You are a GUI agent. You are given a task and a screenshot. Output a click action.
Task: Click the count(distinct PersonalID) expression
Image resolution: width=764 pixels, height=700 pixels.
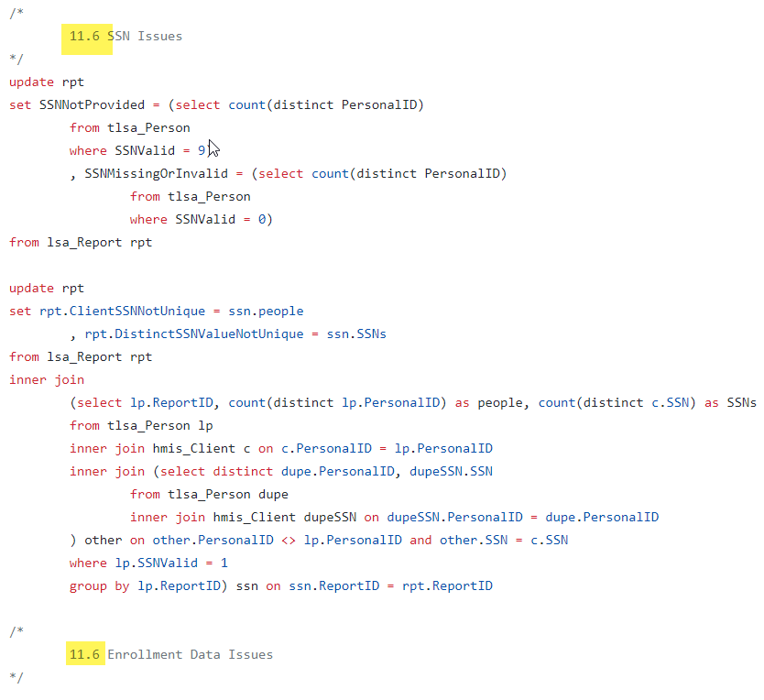coord(328,104)
